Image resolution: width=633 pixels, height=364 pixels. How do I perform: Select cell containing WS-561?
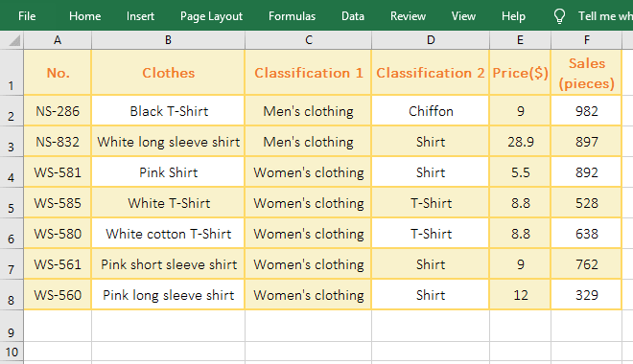pos(58,264)
